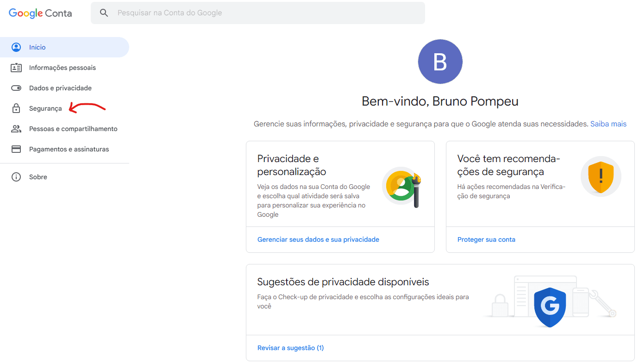
Task: Open Sugestões de privacidade disponíveis heading
Action: click(343, 282)
